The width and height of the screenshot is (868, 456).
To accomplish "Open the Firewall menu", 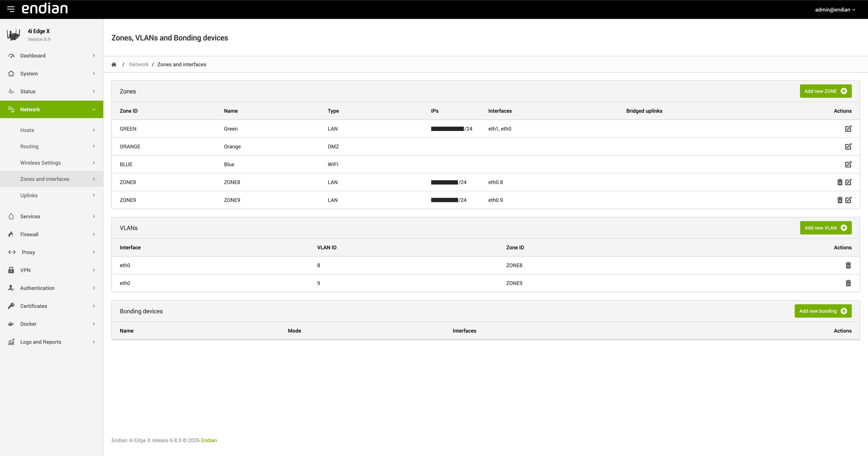I will [52, 234].
